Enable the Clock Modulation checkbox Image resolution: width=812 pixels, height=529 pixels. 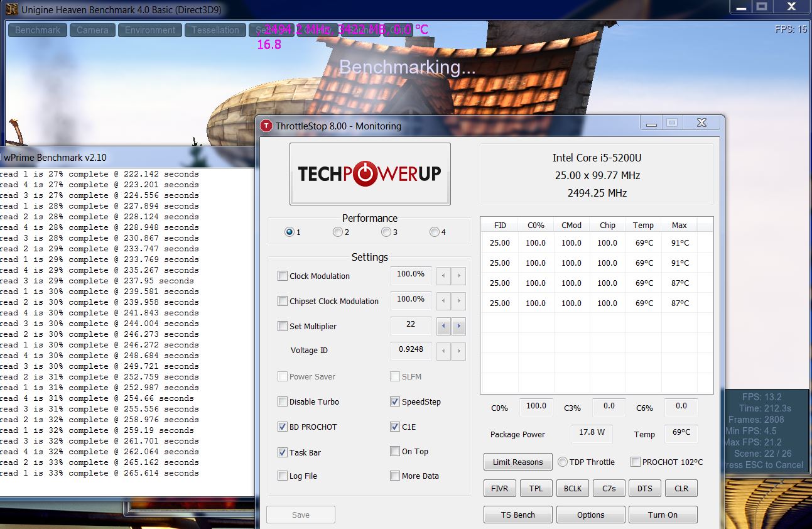click(283, 276)
